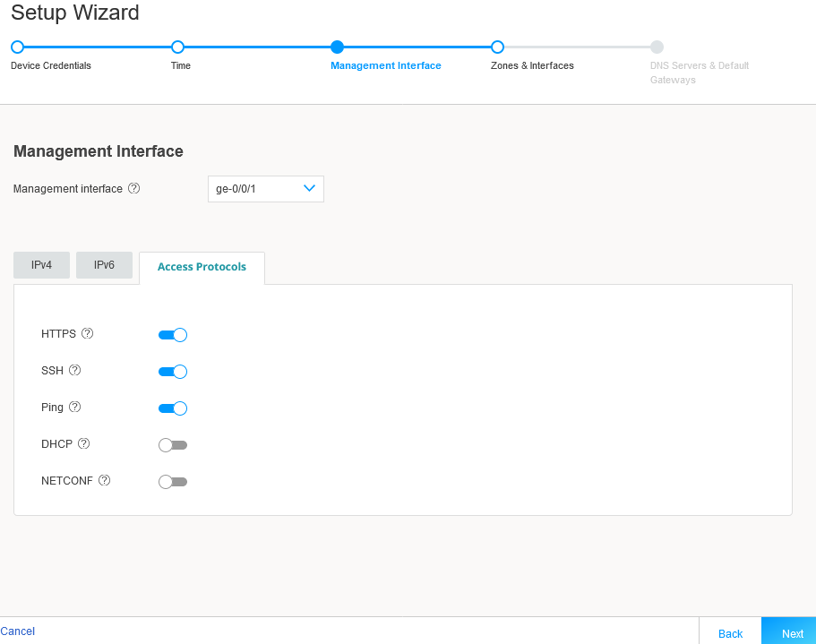816x644 pixels.
Task: Click the HTTPS help question mark
Action: coord(87,333)
